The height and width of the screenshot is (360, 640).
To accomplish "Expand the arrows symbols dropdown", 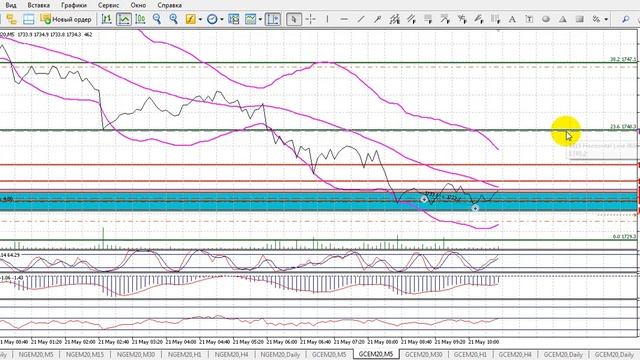I will click(606, 20).
